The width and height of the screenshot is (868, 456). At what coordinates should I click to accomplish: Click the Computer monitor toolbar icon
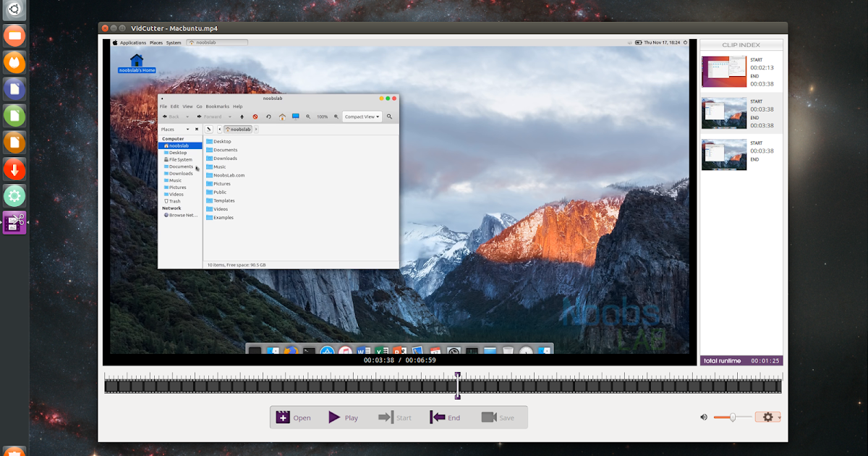tap(295, 116)
